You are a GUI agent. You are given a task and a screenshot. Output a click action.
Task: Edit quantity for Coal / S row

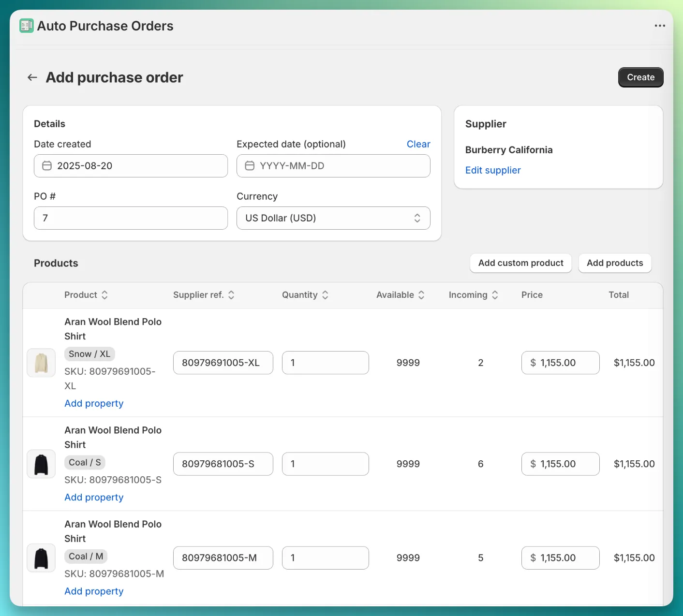point(326,464)
